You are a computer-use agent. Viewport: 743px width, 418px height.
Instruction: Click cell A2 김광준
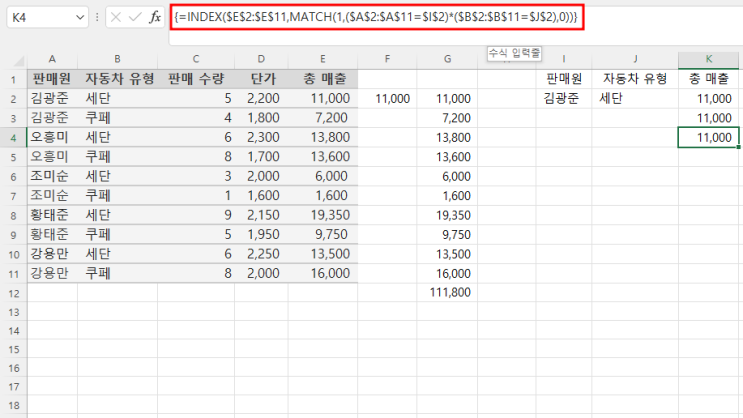[52, 98]
